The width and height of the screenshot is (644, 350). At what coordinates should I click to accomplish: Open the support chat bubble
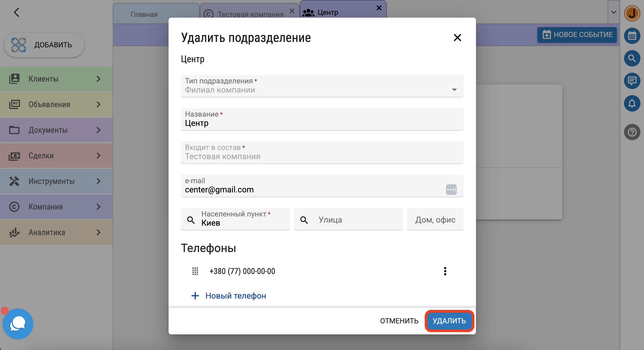coord(18,324)
